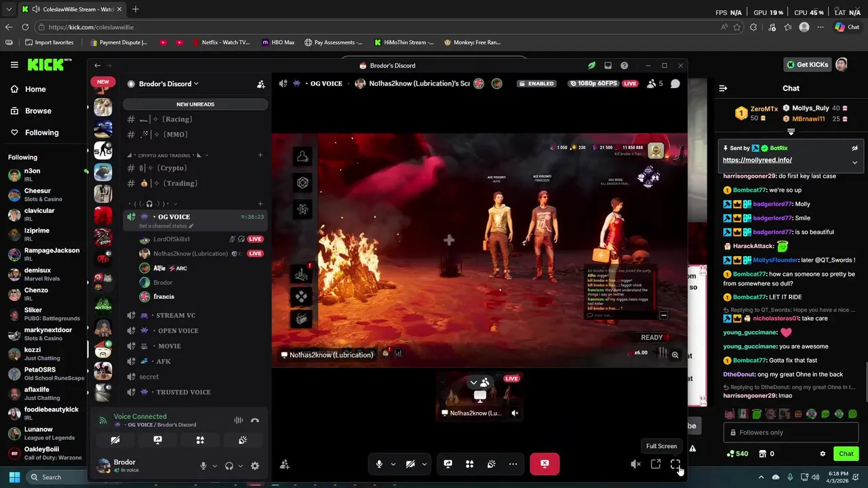
Task: Click the Followers only chat input
Action: tap(791, 432)
